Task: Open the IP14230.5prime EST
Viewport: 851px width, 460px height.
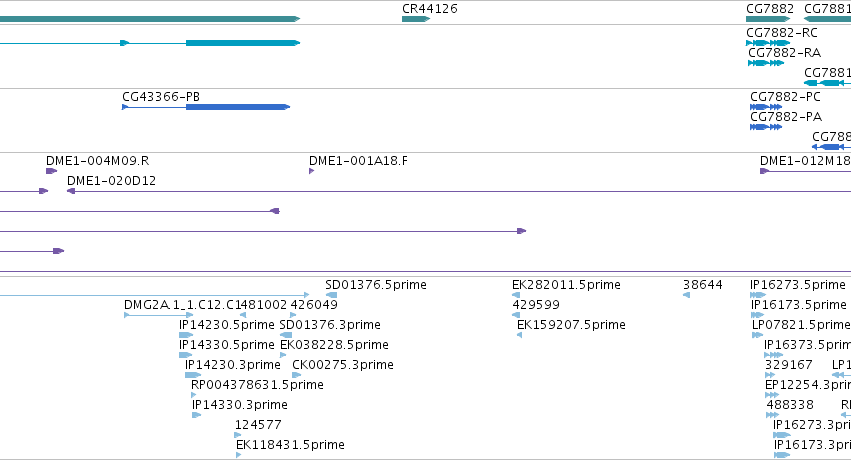Action: click(x=186, y=335)
